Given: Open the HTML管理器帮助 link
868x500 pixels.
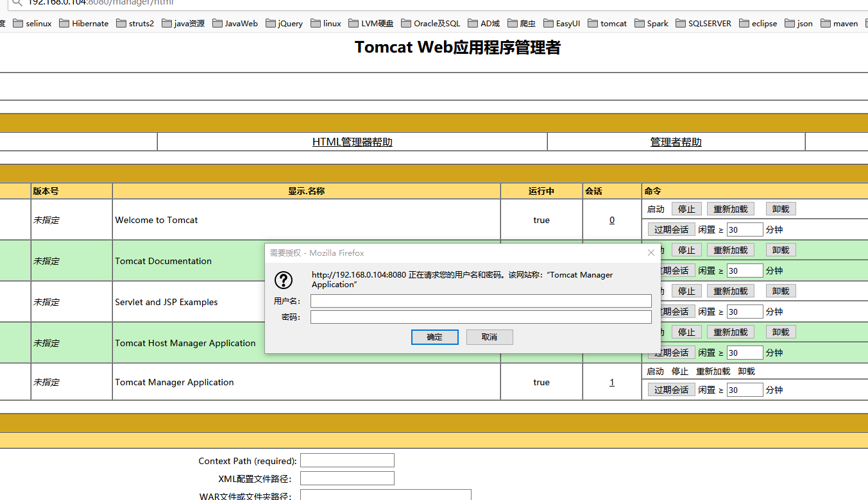Looking at the screenshot, I should pos(352,142).
